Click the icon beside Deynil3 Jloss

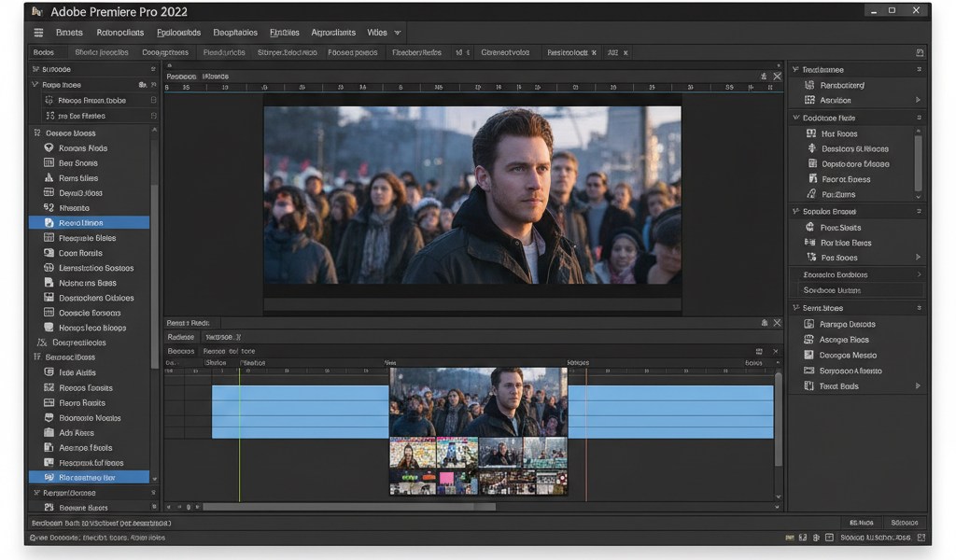[49, 192]
